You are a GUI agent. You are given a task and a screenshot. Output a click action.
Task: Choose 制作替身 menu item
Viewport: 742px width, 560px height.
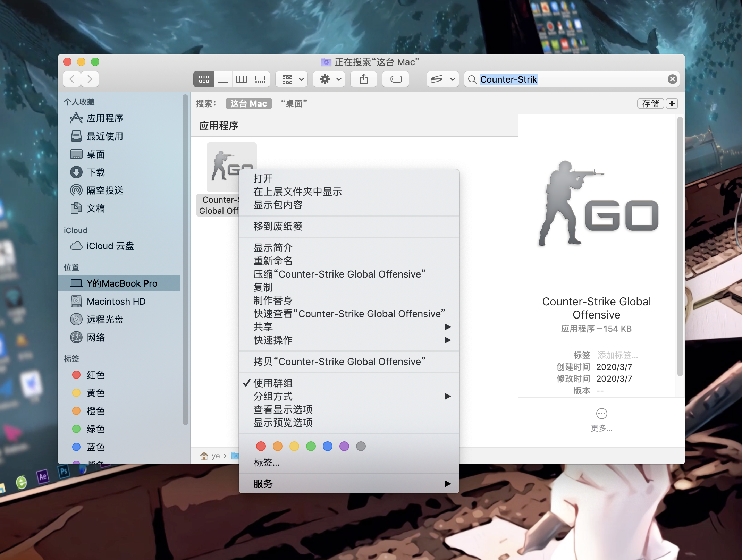[349, 300]
